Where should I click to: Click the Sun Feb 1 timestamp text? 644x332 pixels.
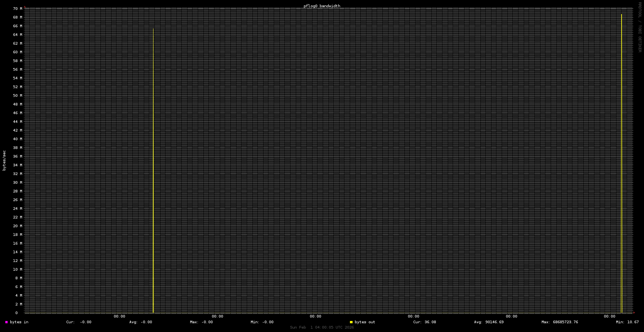[322, 327]
